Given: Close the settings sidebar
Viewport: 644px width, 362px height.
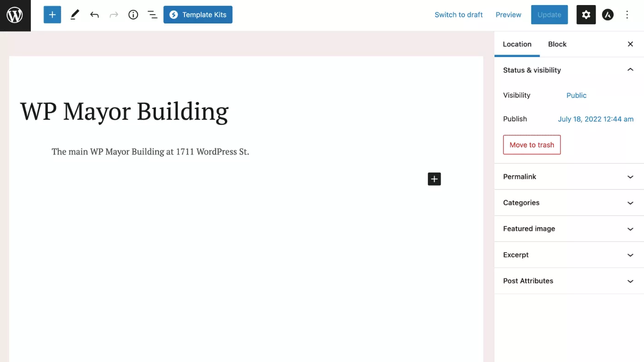Looking at the screenshot, I should [630, 44].
